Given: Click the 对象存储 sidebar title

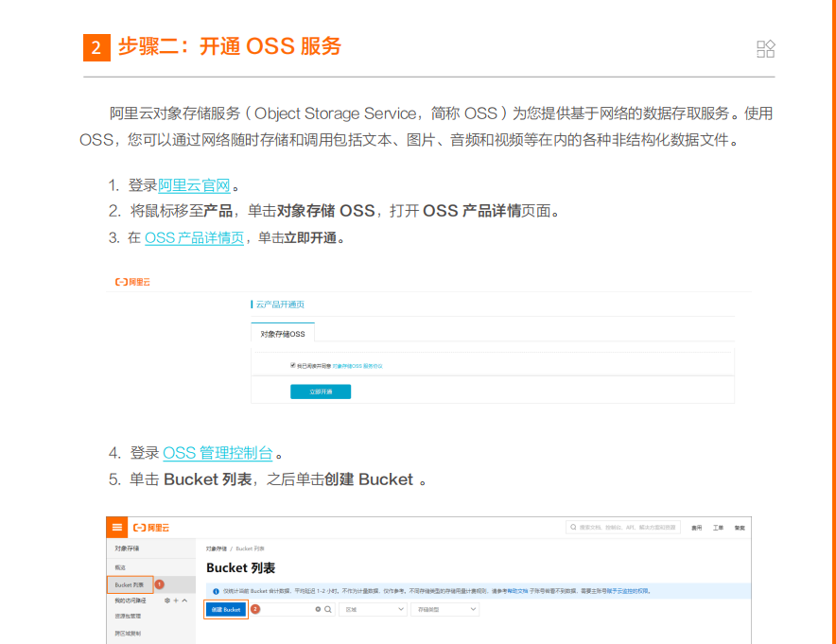Looking at the screenshot, I should [127, 548].
